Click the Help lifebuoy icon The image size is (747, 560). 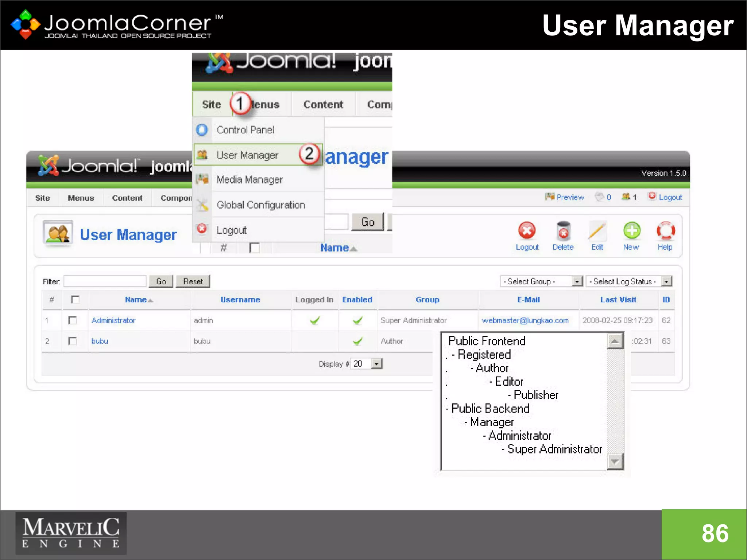(666, 230)
